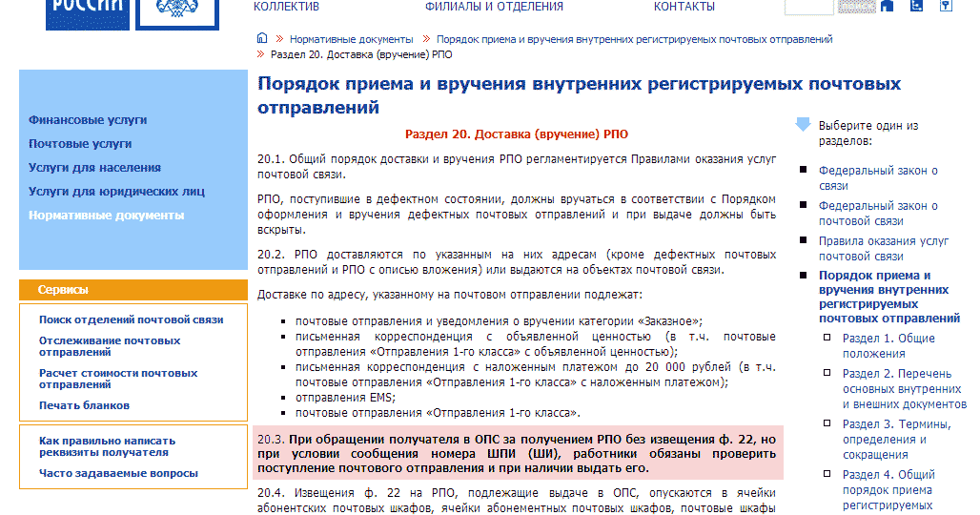Open the home page icon next to search
Viewport: 980px width, 515px height.
pos(887,6)
